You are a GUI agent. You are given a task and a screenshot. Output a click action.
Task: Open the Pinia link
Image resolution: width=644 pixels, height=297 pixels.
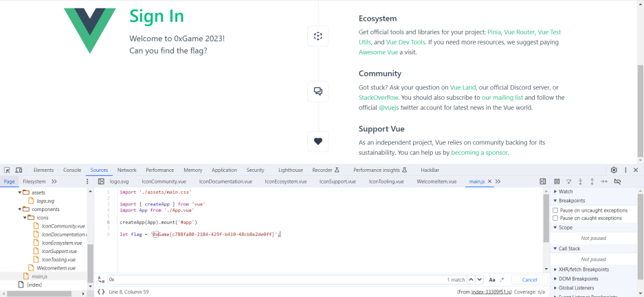tap(494, 32)
